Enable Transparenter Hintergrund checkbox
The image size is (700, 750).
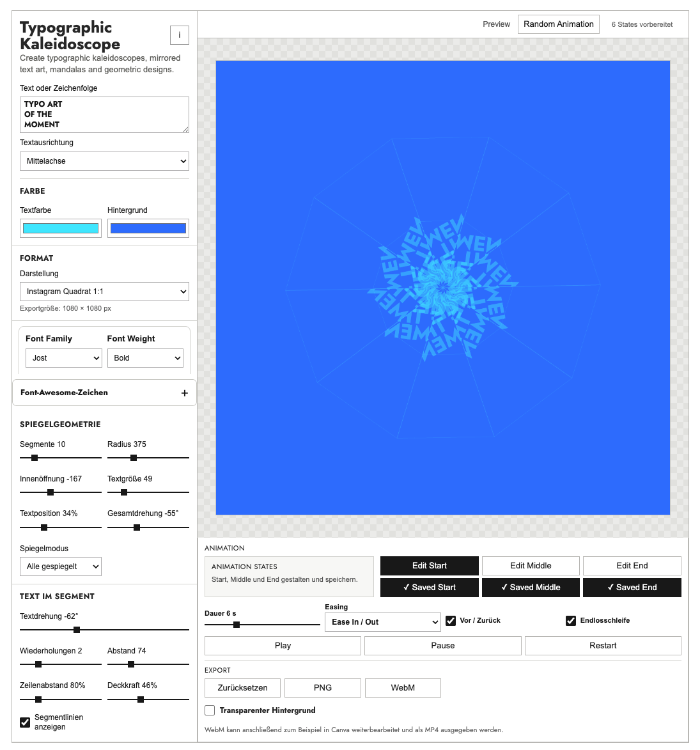click(210, 710)
